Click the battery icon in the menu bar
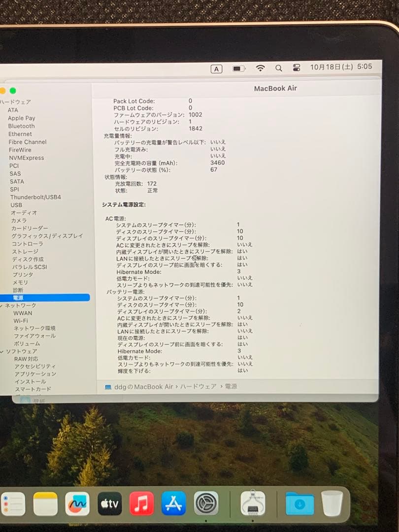The image size is (399, 532). 239,68
